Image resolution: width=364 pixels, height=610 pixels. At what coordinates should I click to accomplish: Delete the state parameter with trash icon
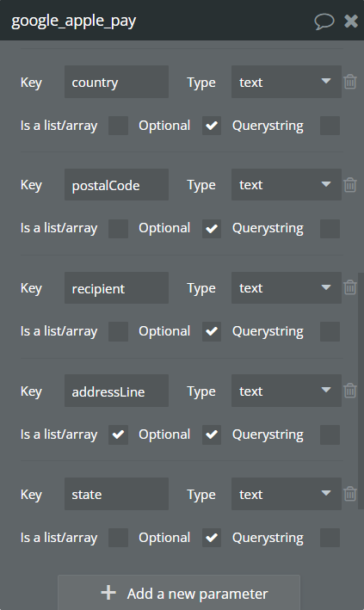click(350, 494)
